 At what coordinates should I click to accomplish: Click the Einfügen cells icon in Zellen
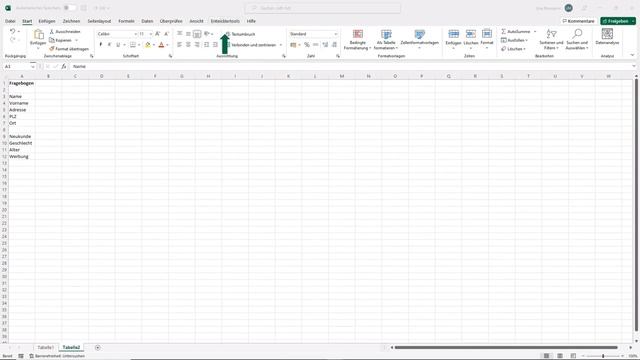[453, 34]
